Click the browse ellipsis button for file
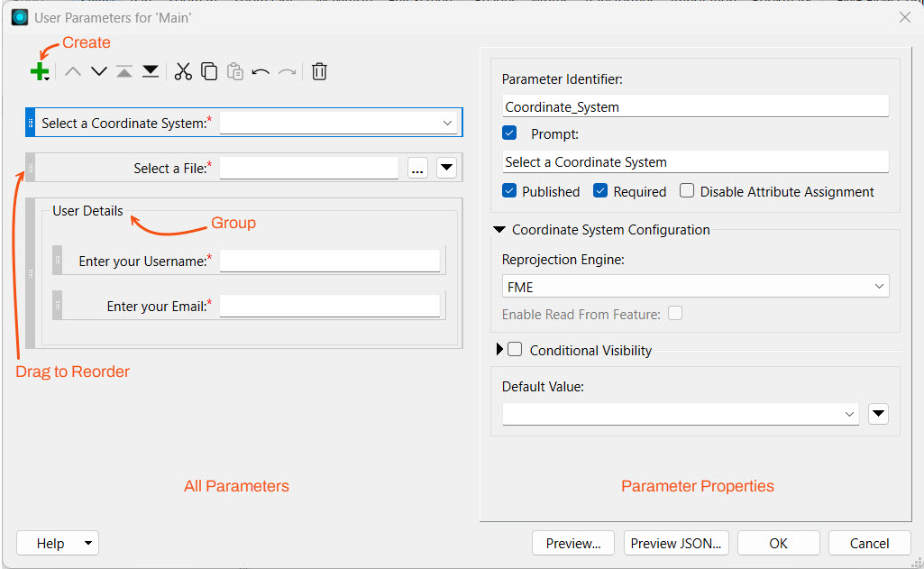Image resolution: width=924 pixels, height=569 pixels. point(417,168)
